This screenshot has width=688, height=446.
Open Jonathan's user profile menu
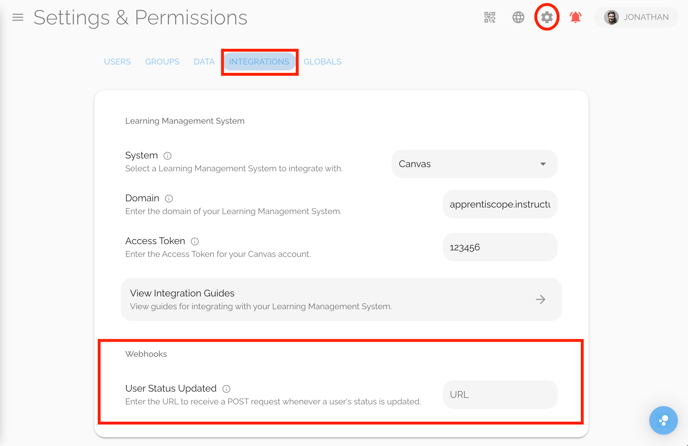(x=637, y=18)
